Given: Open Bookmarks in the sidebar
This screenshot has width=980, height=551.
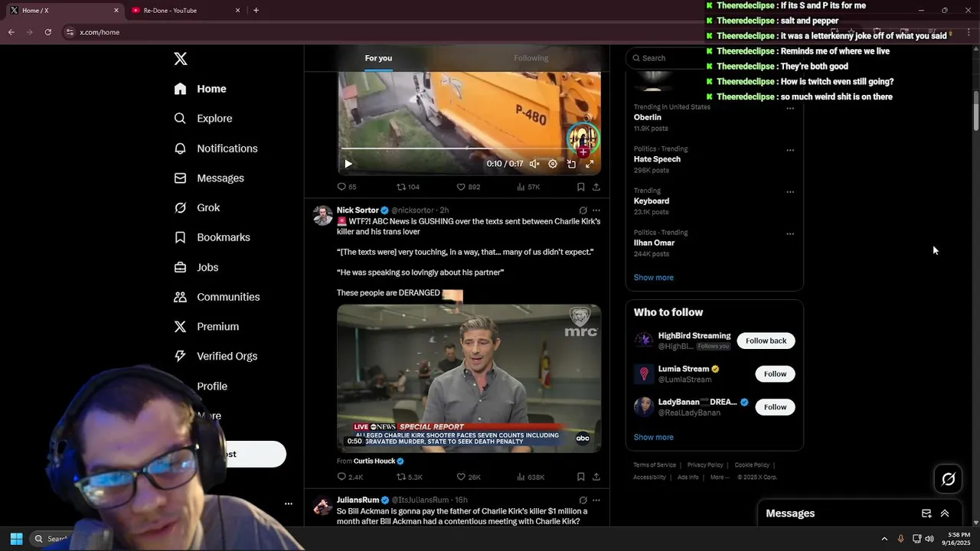Looking at the screenshot, I should click(x=212, y=237).
